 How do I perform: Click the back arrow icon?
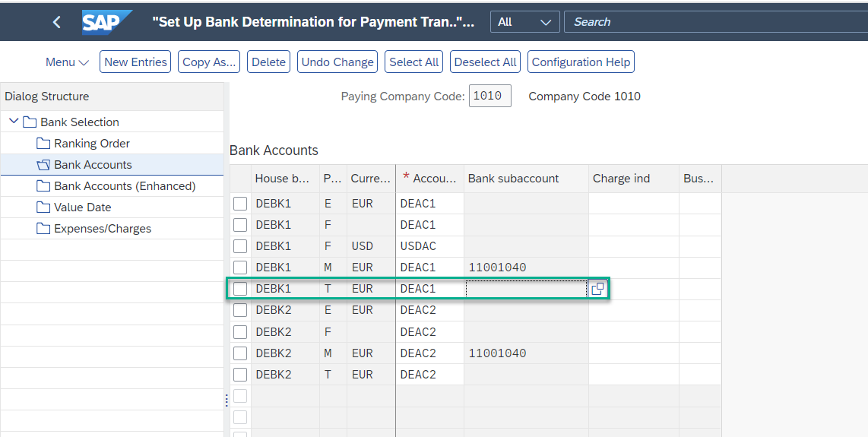pyautogui.click(x=56, y=22)
